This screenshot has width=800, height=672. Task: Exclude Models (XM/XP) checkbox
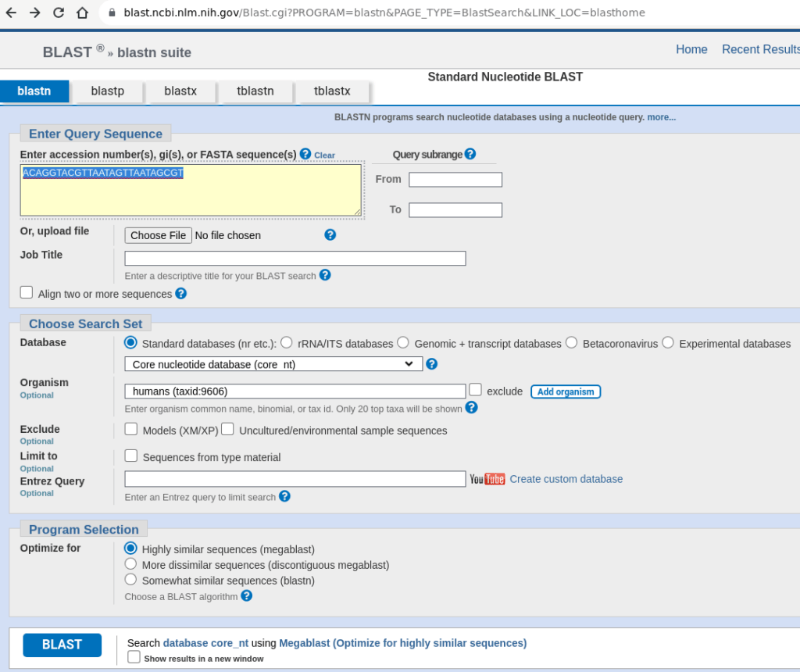pyautogui.click(x=131, y=429)
